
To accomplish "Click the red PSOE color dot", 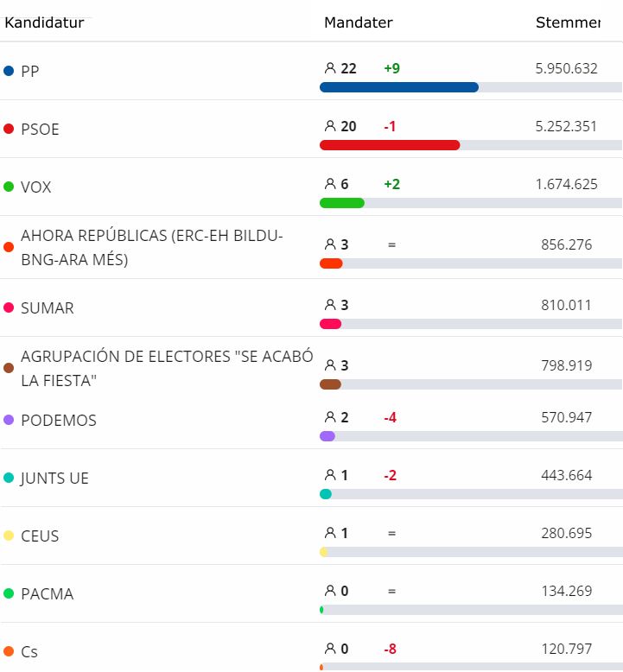I will coord(9,129).
